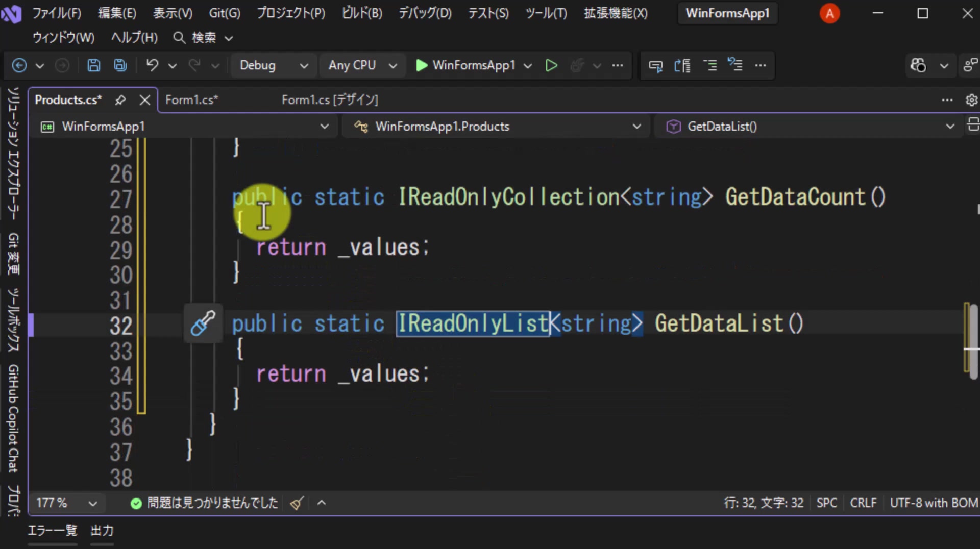Click the SPC indentation indicator in the status bar
980x549 pixels.
coord(827,503)
